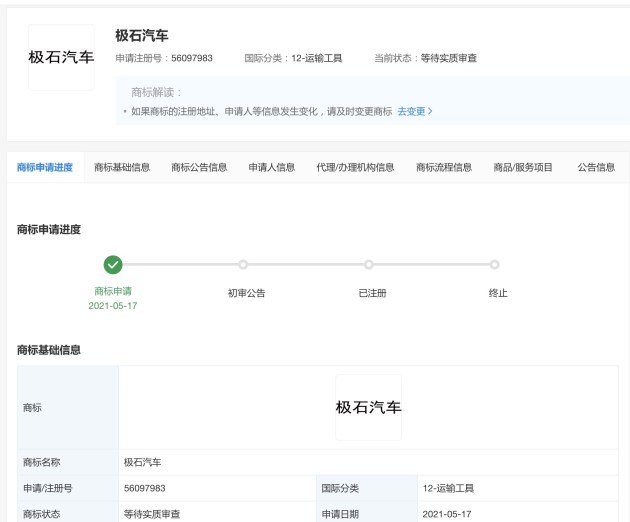Click the 商标申请进度 section heading
630x522 pixels.
pos(49,229)
